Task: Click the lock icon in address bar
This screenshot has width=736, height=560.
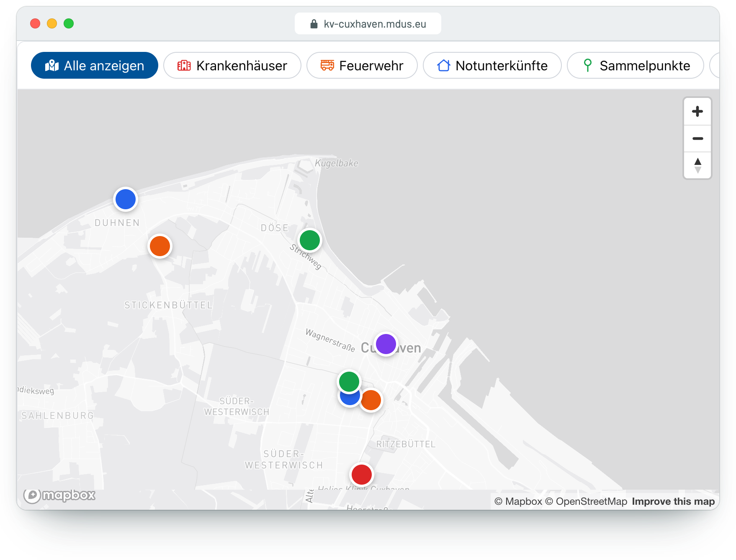Action: (x=314, y=24)
